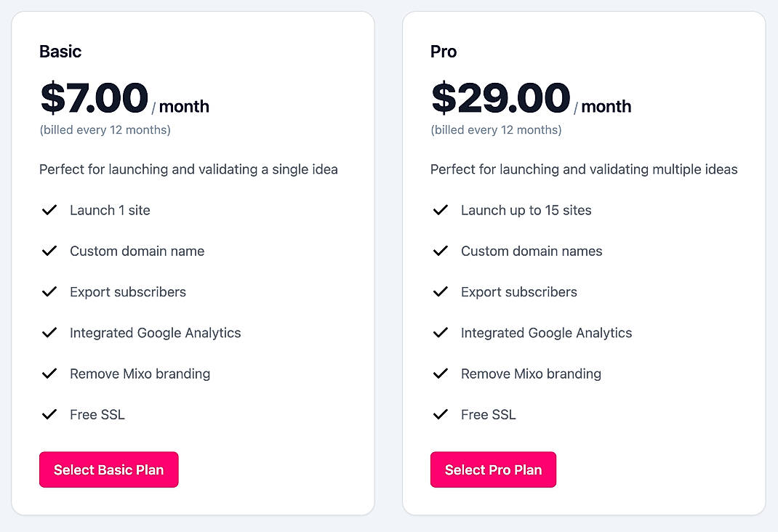Click the checkmark beside Integrated Google Analytics on Pro
This screenshot has height=532, width=778.
click(x=441, y=332)
